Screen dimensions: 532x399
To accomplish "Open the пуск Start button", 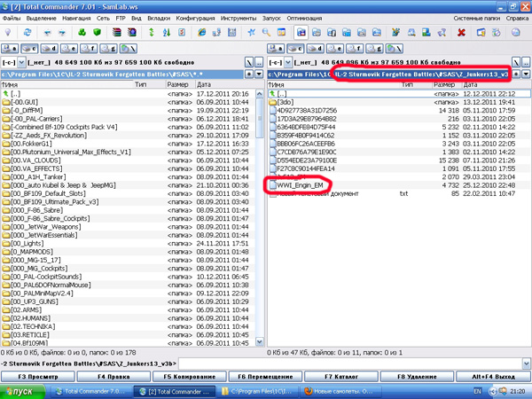I will click(x=23, y=391).
